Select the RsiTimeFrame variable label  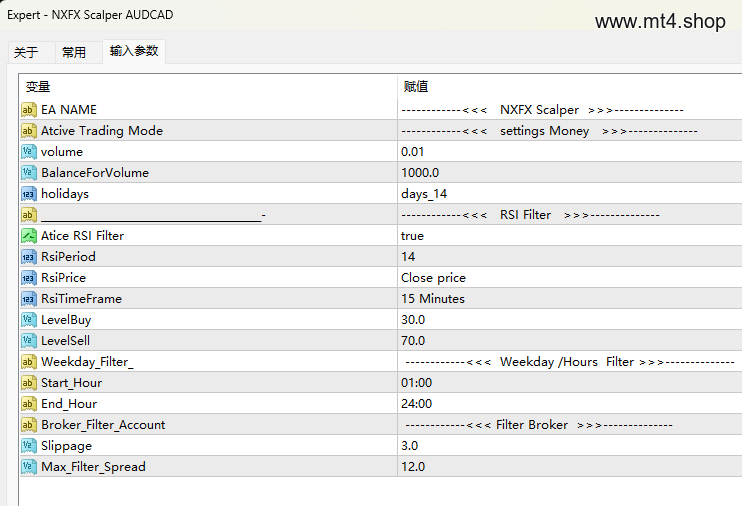tap(81, 299)
